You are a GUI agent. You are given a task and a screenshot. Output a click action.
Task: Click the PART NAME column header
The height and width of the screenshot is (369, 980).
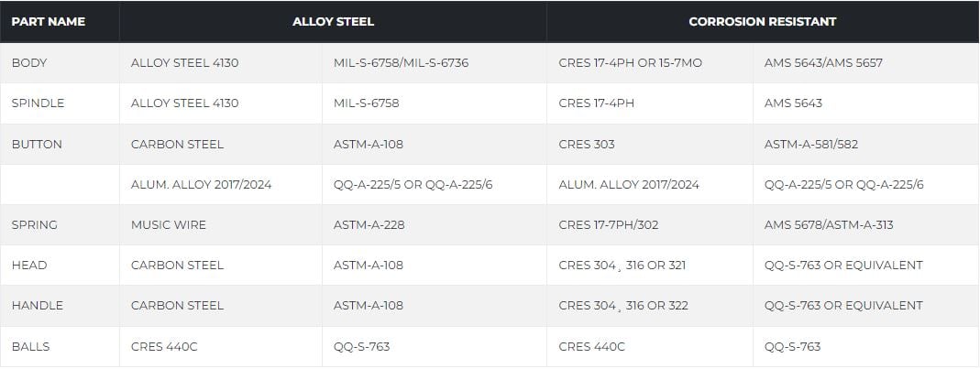click(48, 21)
